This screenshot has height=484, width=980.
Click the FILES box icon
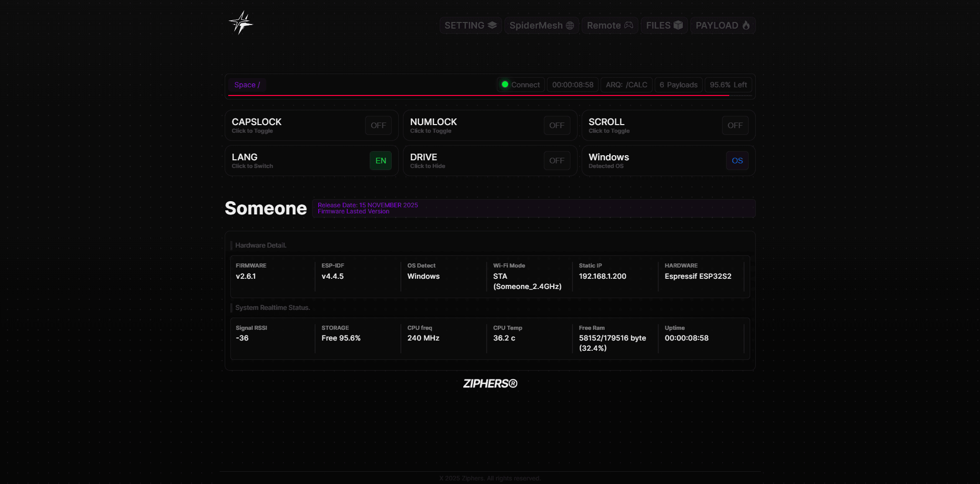pyautogui.click(x=678, y=25)
